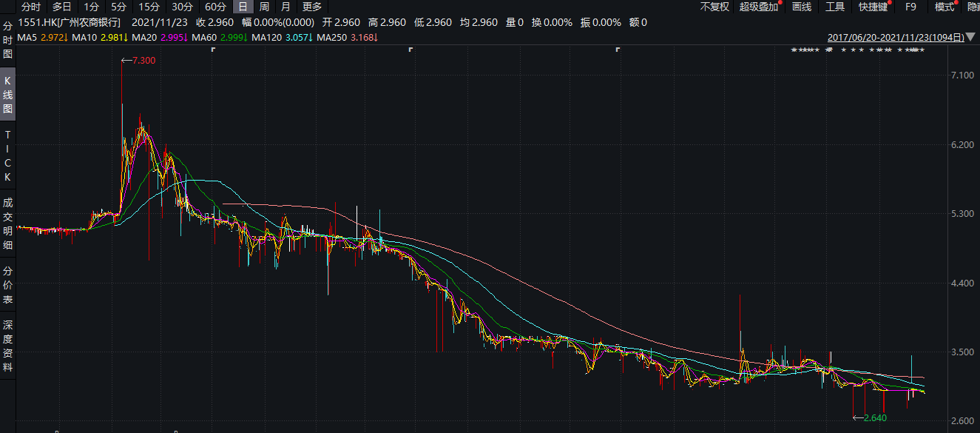Switch to the 分时 intraday timeframe tab
The image size is (980, 433).
(x=31, y=7)
